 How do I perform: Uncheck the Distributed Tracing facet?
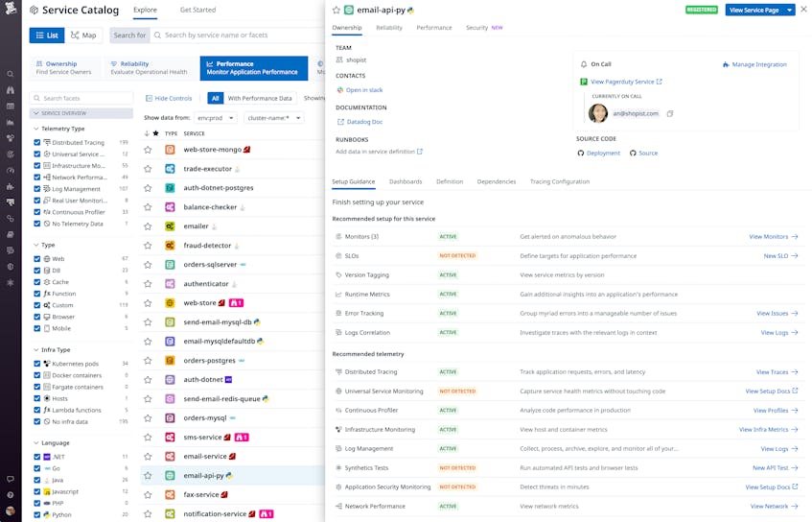36,142
